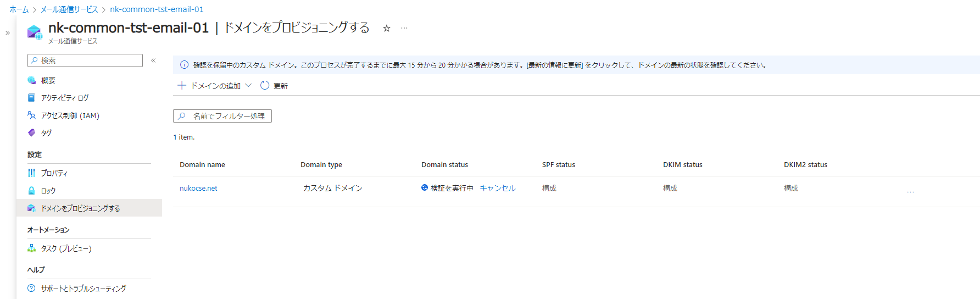The image size is (980, 299).
Task: Click the purple tag icon
Action: 31,132
